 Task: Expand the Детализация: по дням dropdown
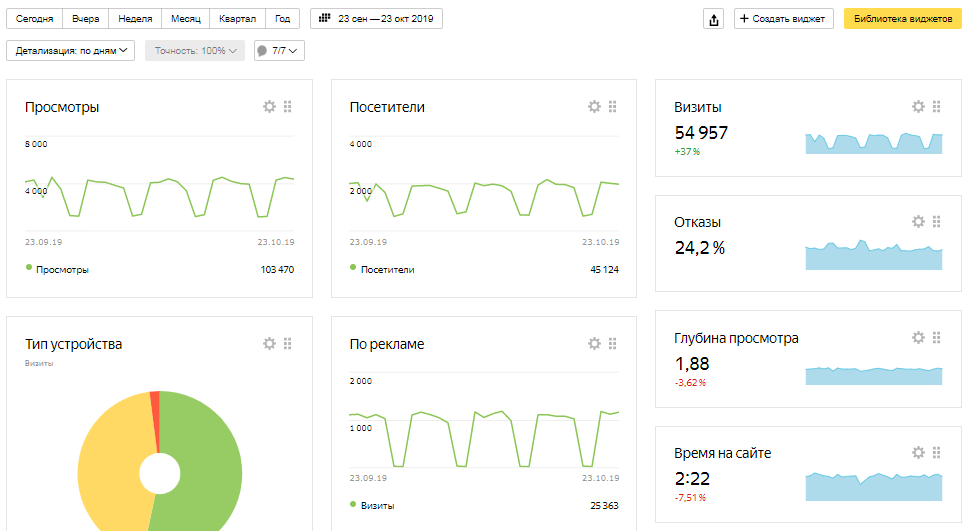pos(70,50)
